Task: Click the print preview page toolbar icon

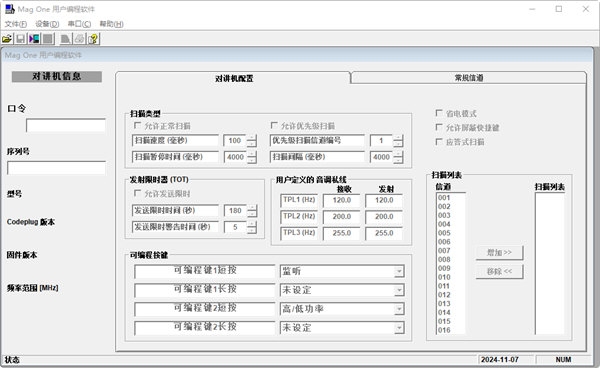Action: click(x=65, y=39)
